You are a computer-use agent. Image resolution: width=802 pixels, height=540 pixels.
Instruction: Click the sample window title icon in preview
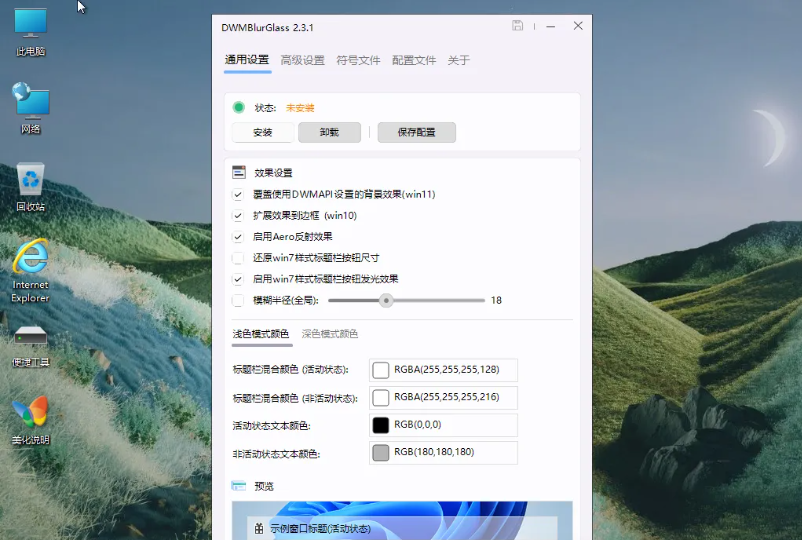(x=259, y=529)
